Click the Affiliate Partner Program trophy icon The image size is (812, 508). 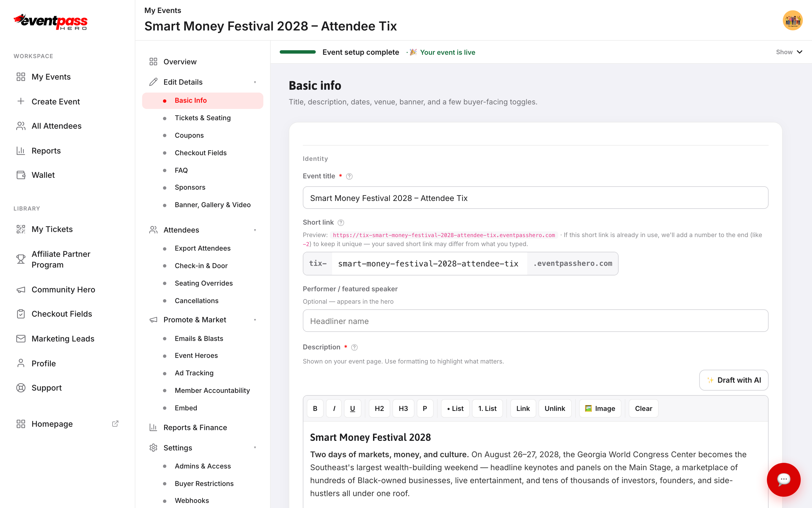pyautogui.click(x=21, y=259)
